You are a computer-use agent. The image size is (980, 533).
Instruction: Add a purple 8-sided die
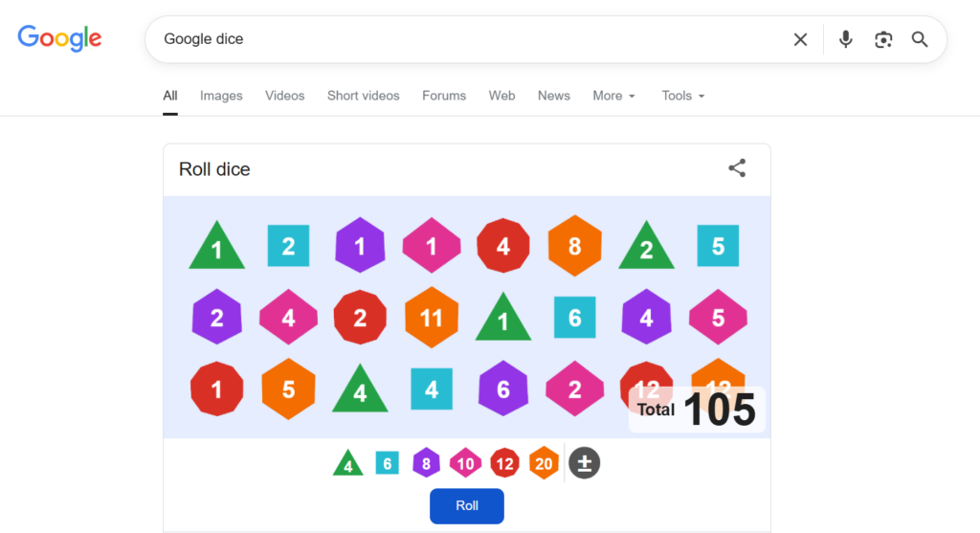tap(426, 463)
